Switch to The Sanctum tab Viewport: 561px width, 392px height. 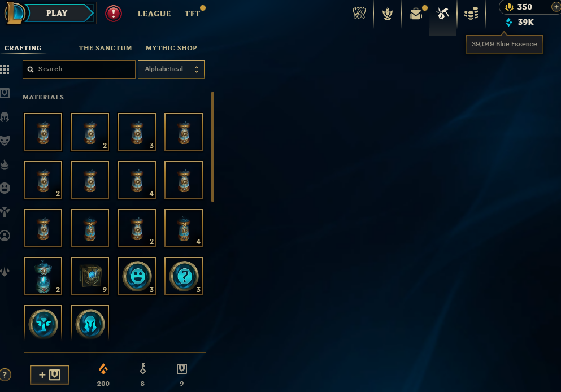click(x=105, y=48)
